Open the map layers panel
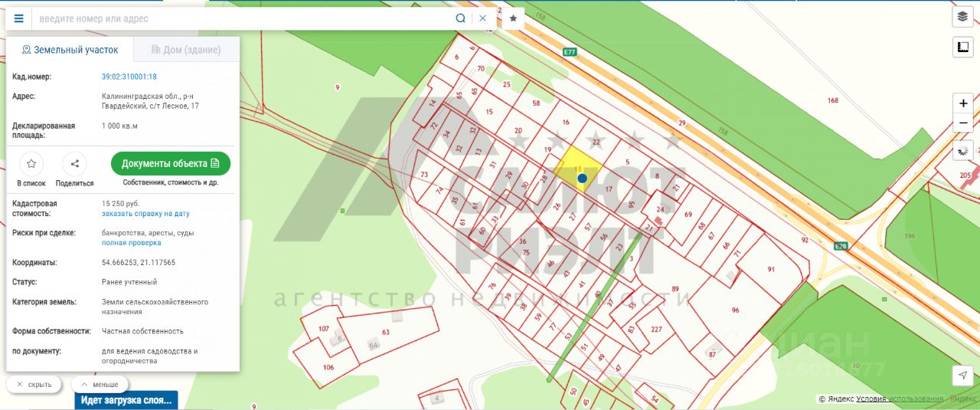This screenshot has height=410, width=980. tap(962, 17)
